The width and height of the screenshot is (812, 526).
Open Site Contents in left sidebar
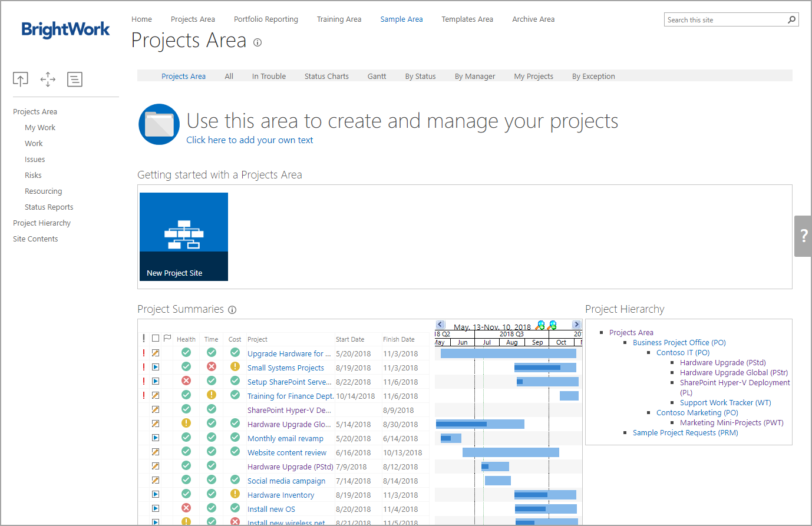click(x=35, y=239)
